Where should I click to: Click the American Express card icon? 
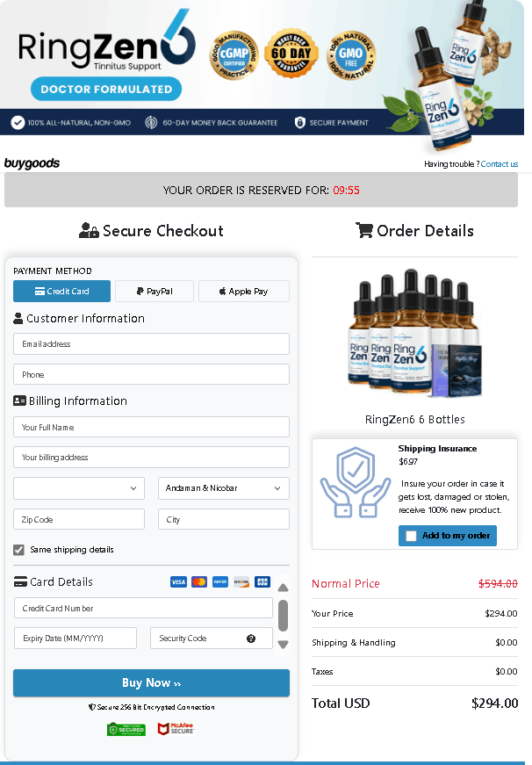[x=220, y=582]
